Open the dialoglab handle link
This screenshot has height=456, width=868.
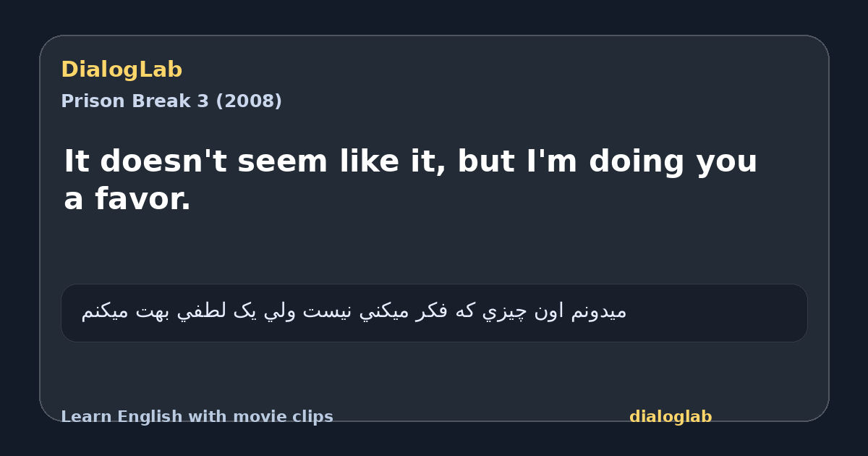[x=671, y=417]
